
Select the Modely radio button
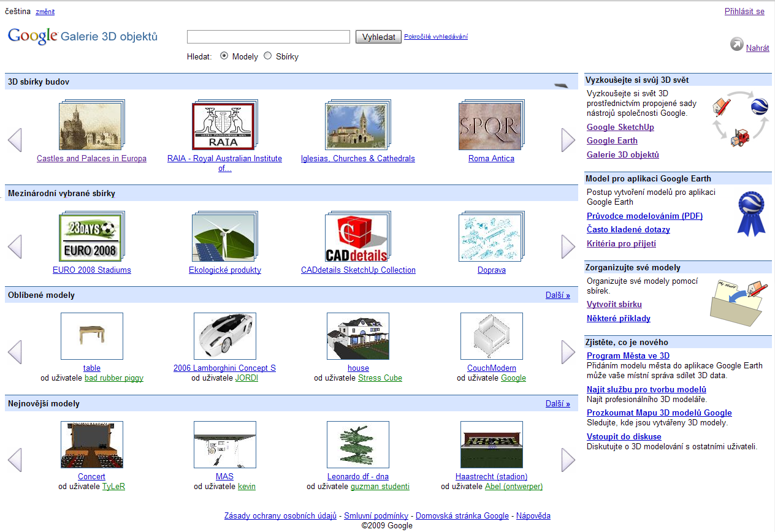224,56
